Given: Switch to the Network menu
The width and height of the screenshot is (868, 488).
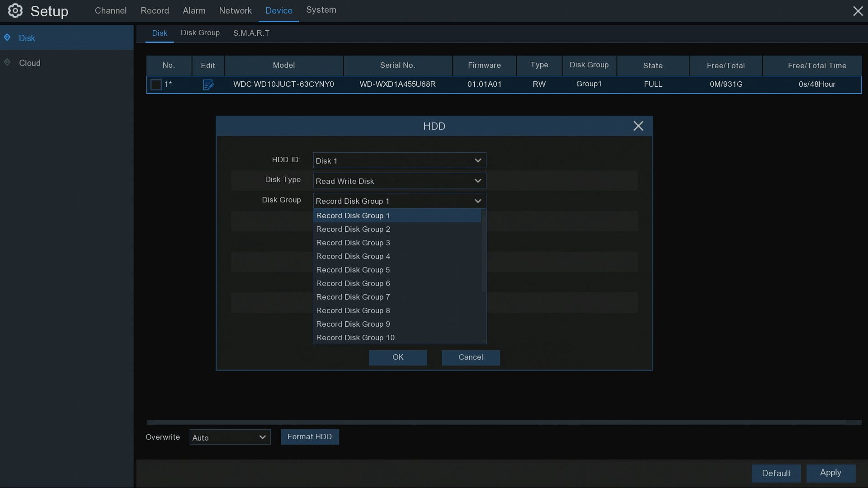Looking at the screenshot, I should click(x=235, y=11).
